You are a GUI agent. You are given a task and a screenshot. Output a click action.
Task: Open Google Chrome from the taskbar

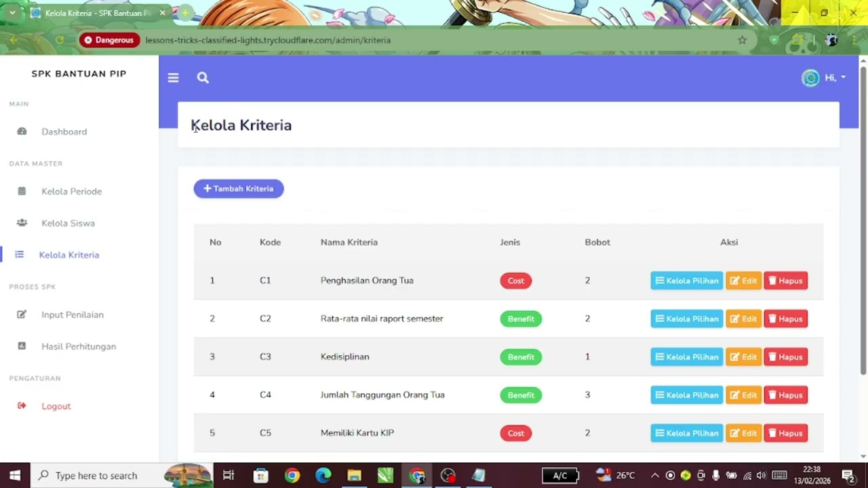pyautogui.click(x=292, y=475)
